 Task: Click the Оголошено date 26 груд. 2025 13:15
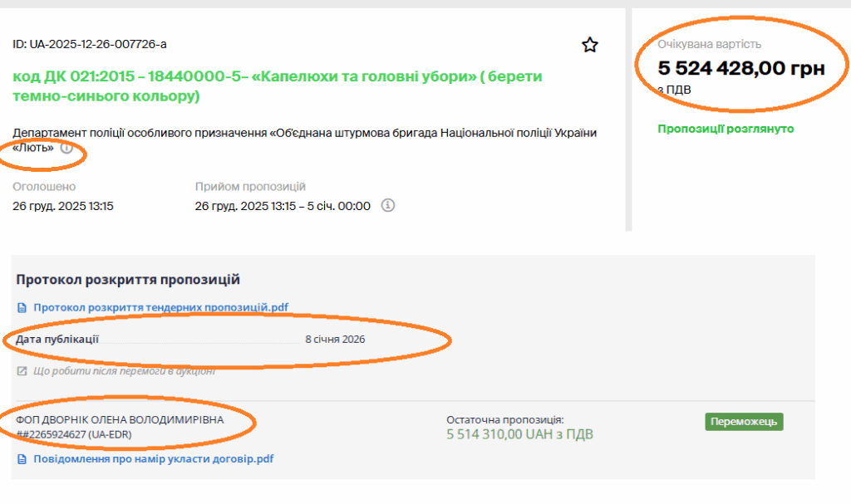pyautogui.click(x=63, y=206)
